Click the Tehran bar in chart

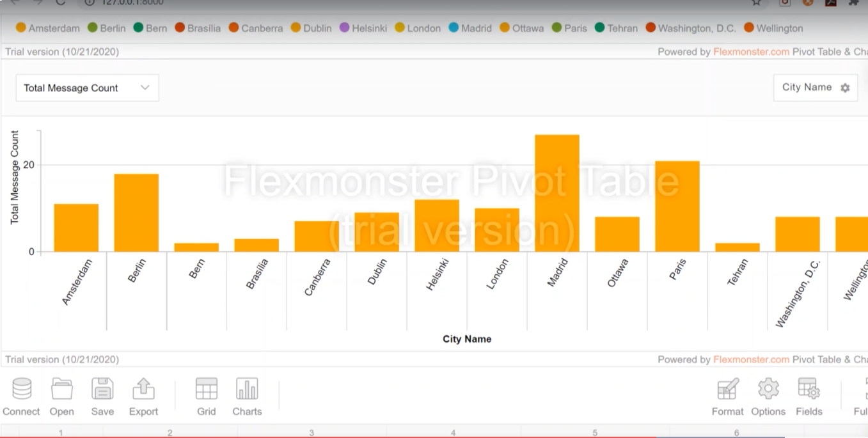(x=738, y=247)
